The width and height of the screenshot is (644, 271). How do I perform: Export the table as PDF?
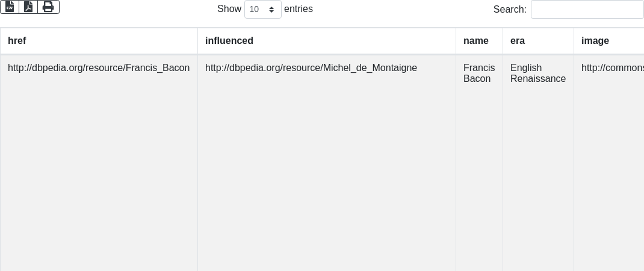(28, 7)
